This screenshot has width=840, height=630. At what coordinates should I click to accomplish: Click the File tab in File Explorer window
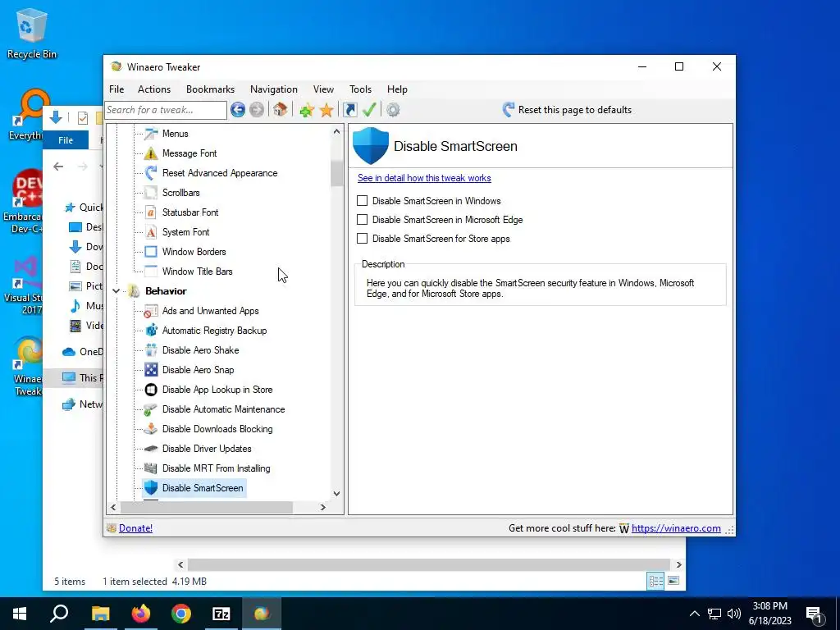[x=66, y=139]
